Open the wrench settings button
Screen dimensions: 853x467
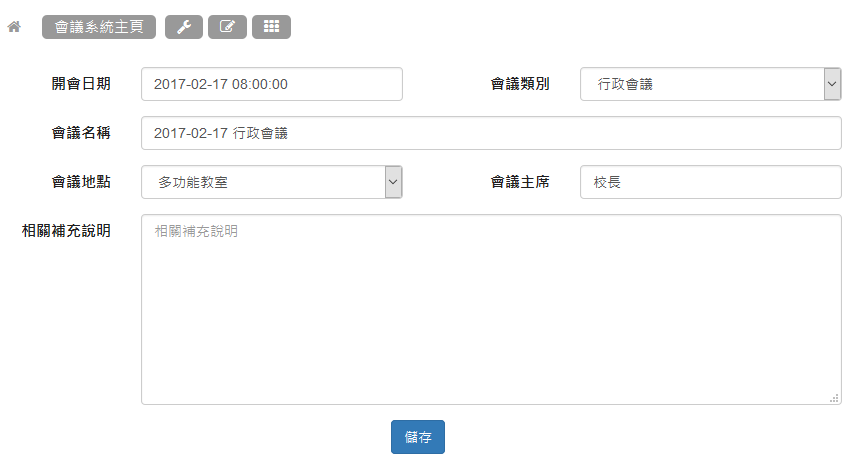(x=184, y=27)
